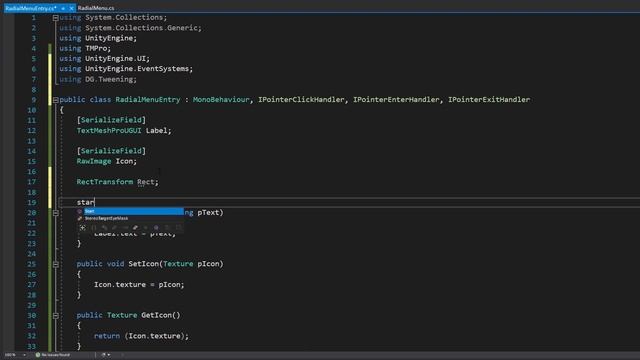The width and height of the screenshot is (640, 360).
Task: Click the [SerializeField] attribute on line 14
Action: coord(111,151)
